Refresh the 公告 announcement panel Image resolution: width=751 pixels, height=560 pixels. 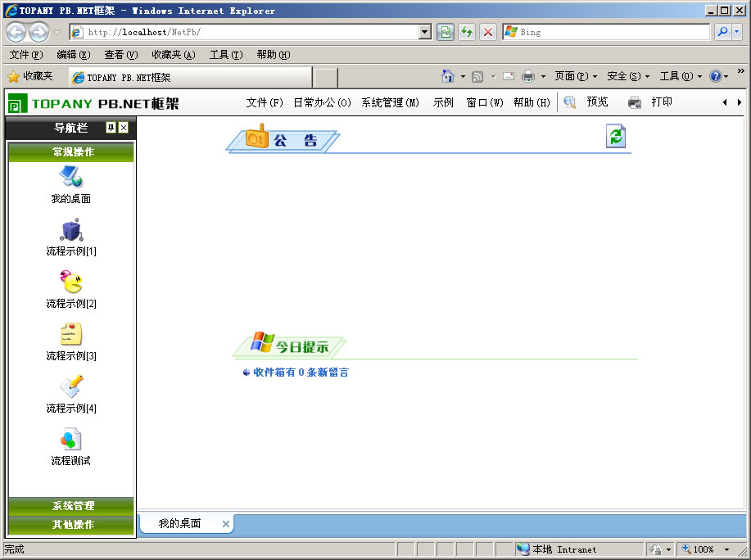click(x=615, y=136)
